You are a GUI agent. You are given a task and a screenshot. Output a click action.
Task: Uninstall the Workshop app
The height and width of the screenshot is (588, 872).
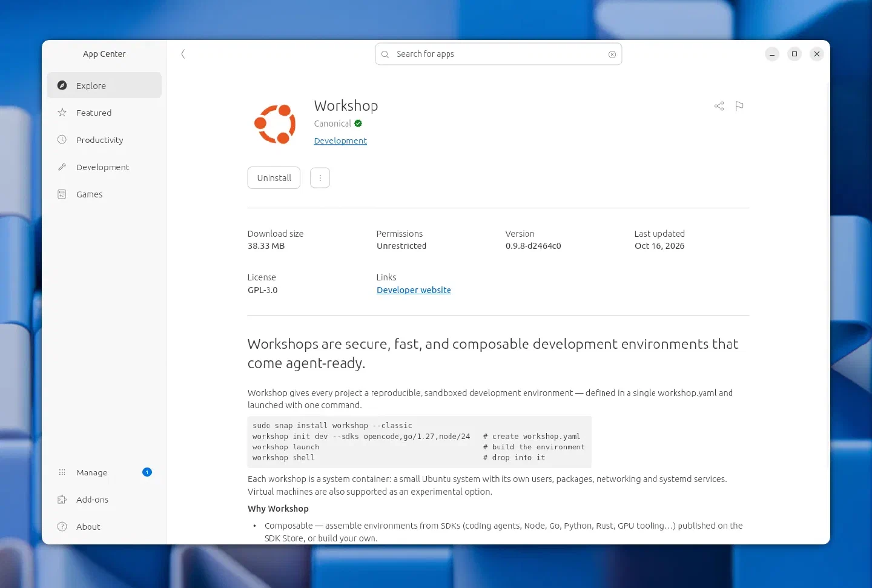(274, 178)
